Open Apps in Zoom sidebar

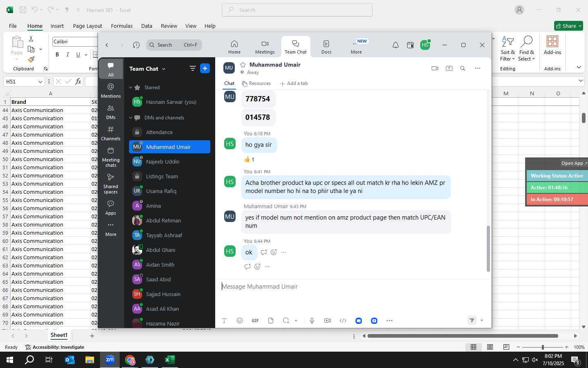pyautogui.click(x=111, y=207)
